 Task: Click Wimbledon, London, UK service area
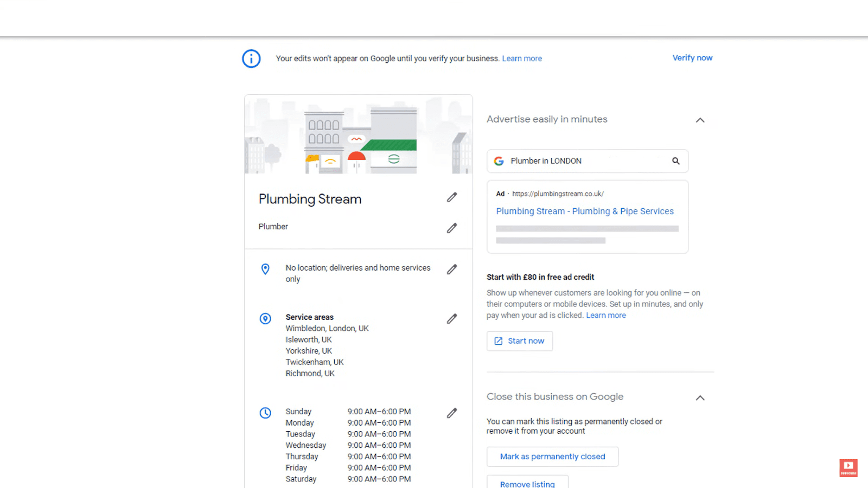click(x=327, y=329)
